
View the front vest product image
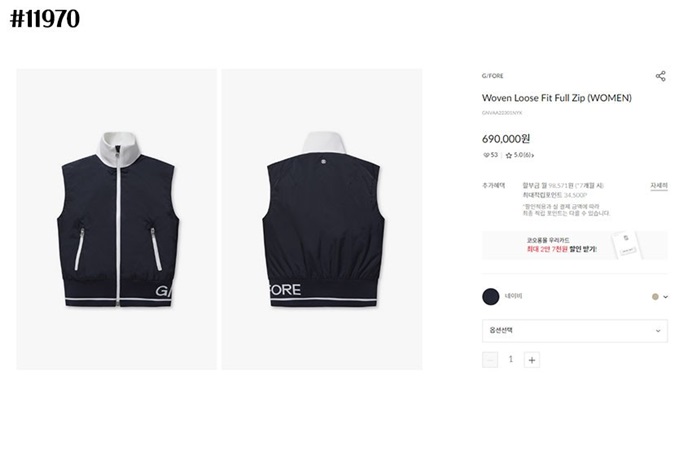point(117,219)
